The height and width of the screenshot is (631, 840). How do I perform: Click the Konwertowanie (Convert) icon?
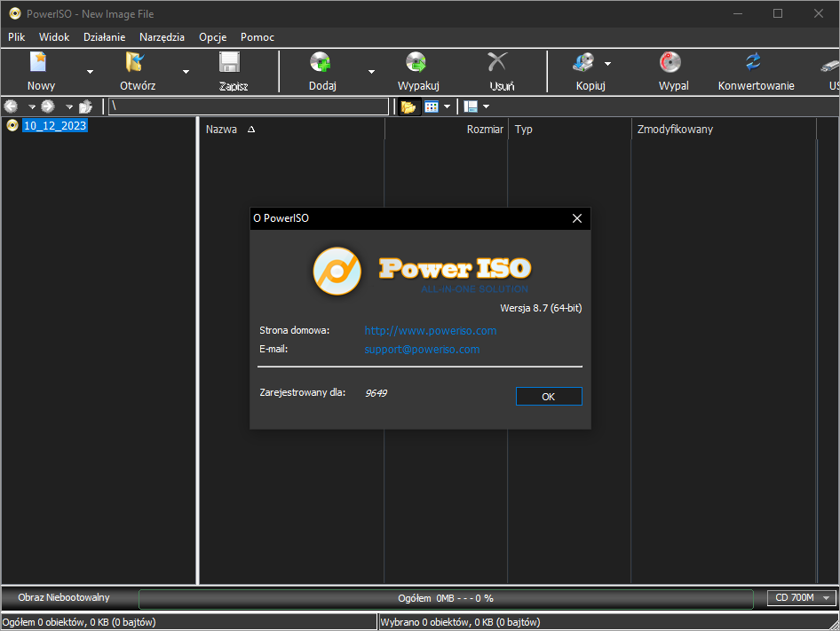[753, 62]
